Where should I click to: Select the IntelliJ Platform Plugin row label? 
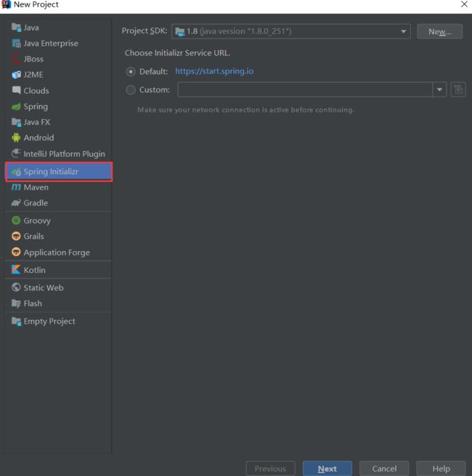point(65,154)
